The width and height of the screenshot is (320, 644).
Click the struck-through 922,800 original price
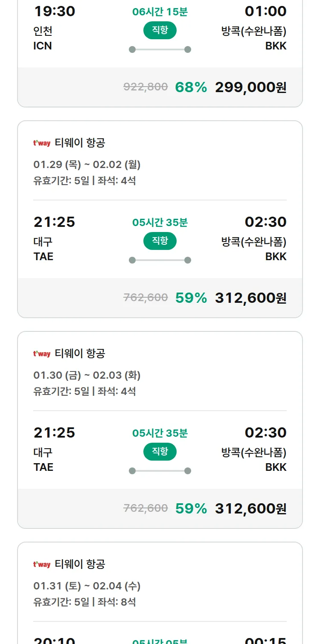[x=145, y=87]
